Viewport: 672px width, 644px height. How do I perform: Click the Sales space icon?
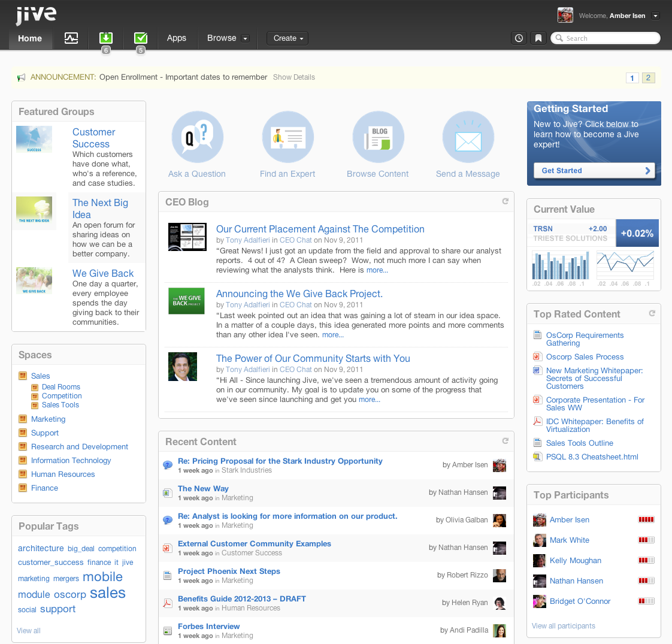(23, 376)
